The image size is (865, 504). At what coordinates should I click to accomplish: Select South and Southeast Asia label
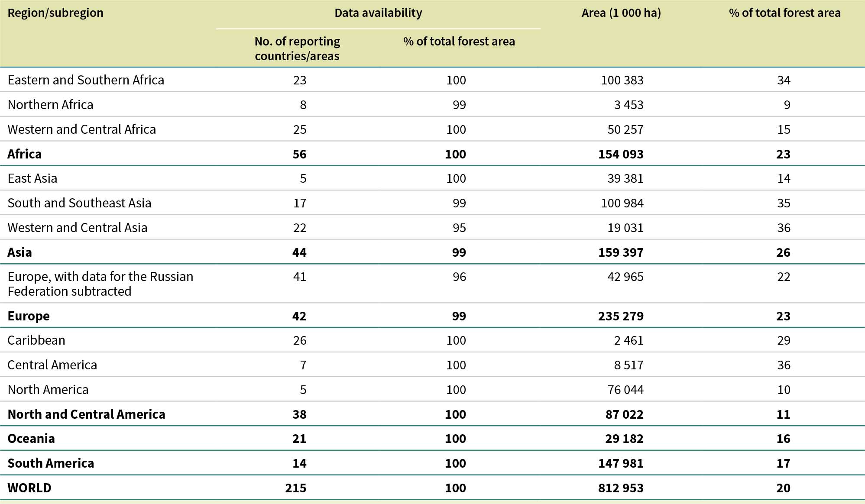point(79,203)
